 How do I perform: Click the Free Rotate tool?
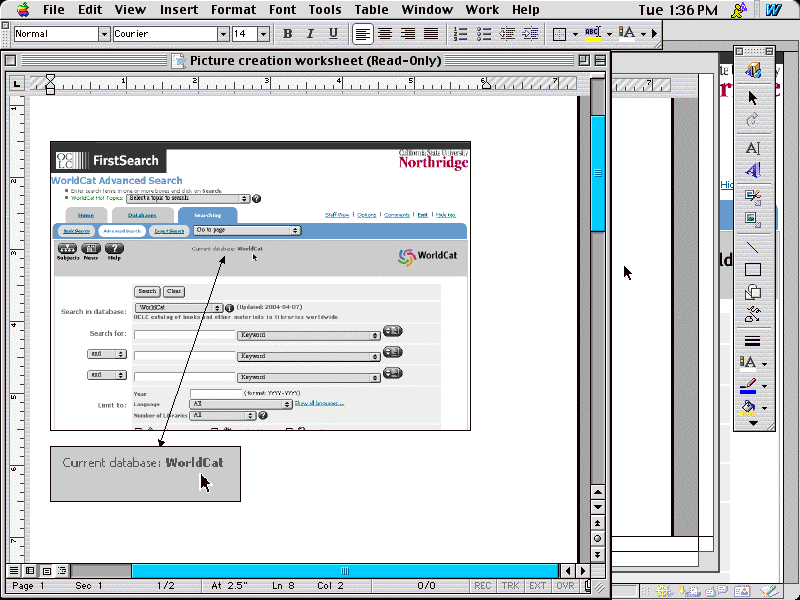[753, 120]
